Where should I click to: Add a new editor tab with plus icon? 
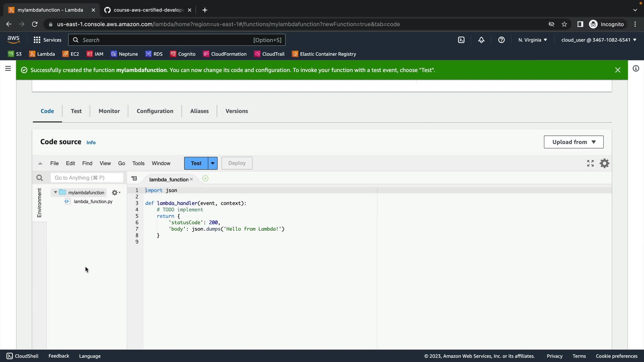(205, 179)
